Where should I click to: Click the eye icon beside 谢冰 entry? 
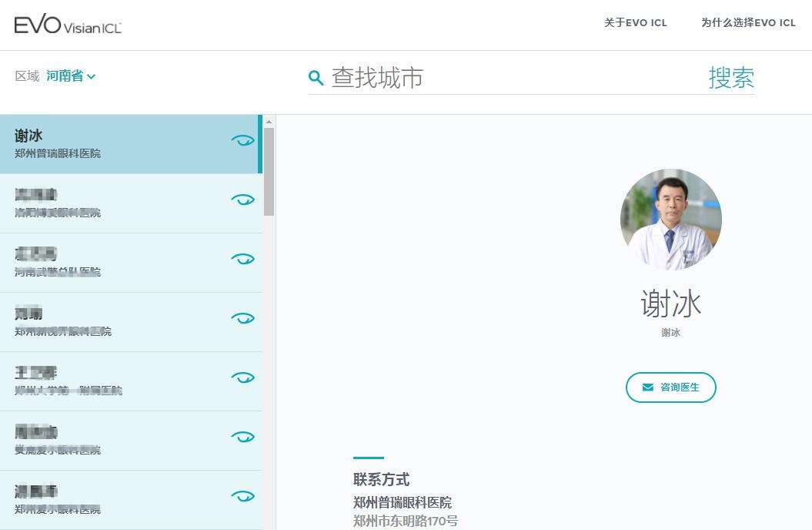243,141
